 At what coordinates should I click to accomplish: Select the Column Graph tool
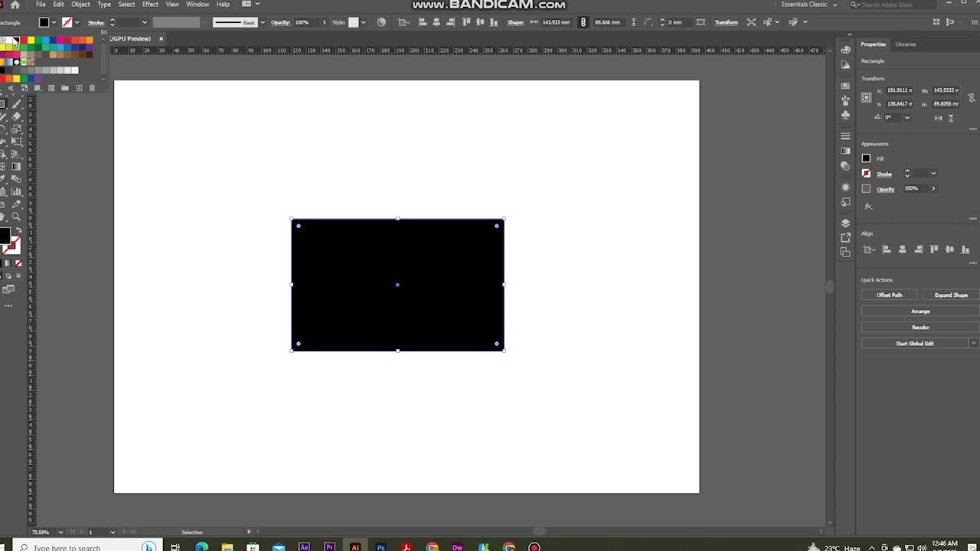tap(16, 191)
